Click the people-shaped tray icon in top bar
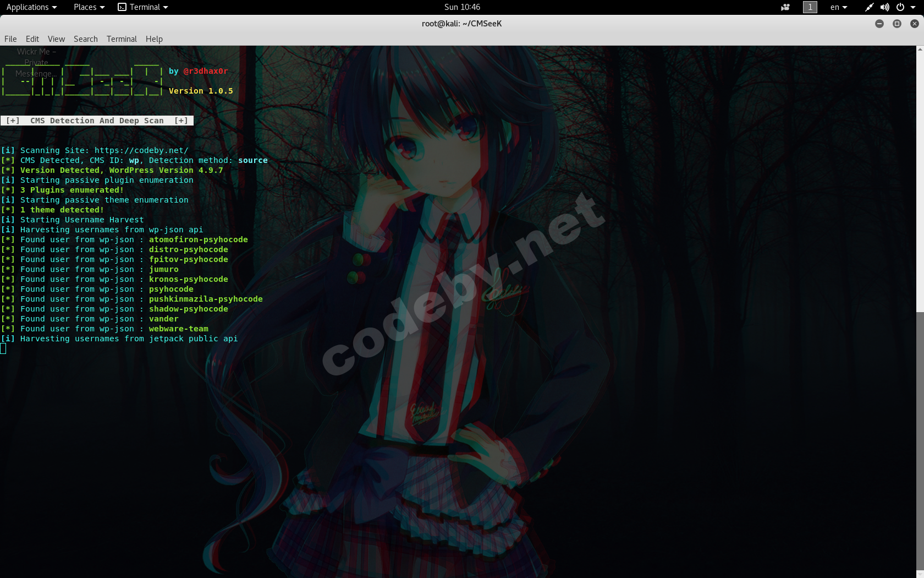Image resolution: width=924 pixels, height=578 pixels. (785, 7)
